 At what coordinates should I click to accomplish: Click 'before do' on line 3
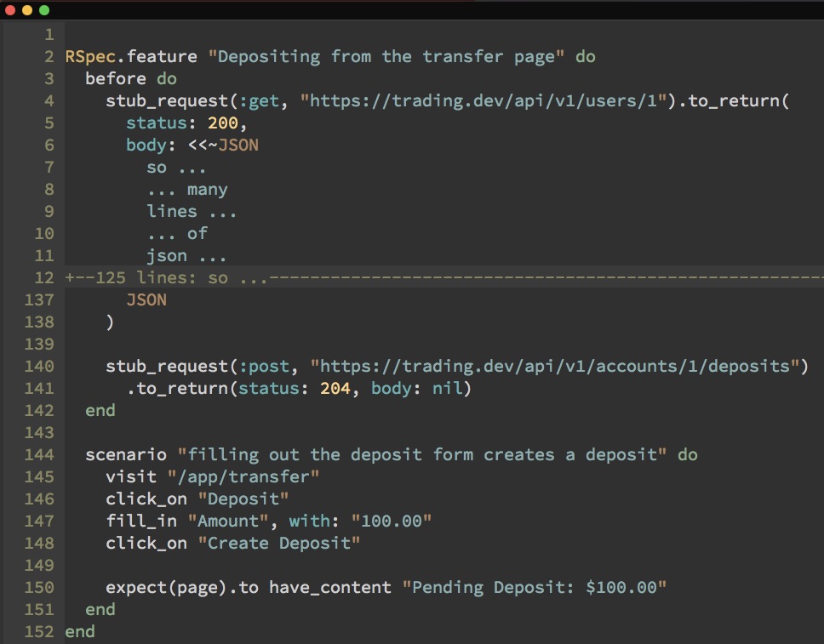[131, 79]
